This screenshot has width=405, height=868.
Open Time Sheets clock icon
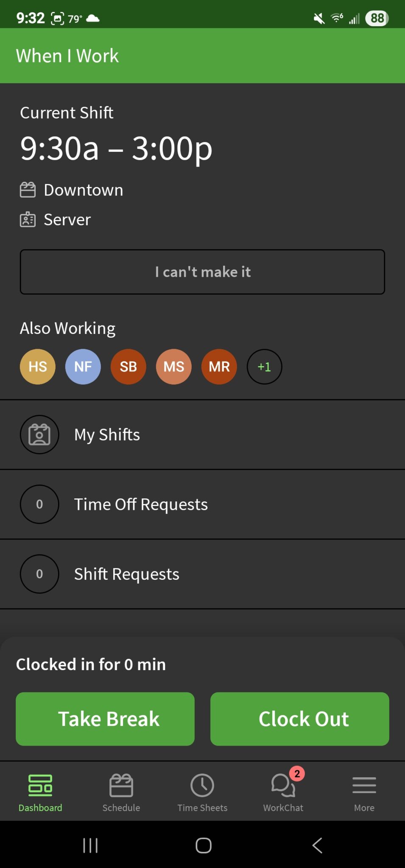(202, 785)
